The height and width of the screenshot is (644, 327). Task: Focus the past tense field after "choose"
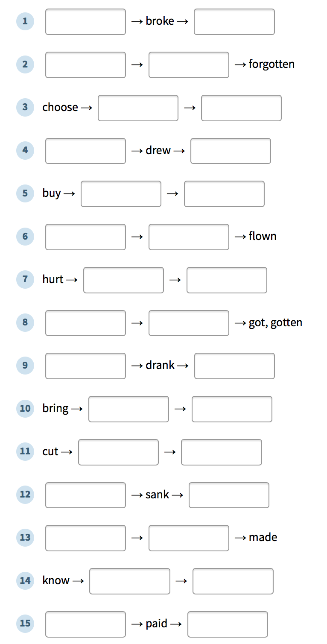[x=138, y=108]
